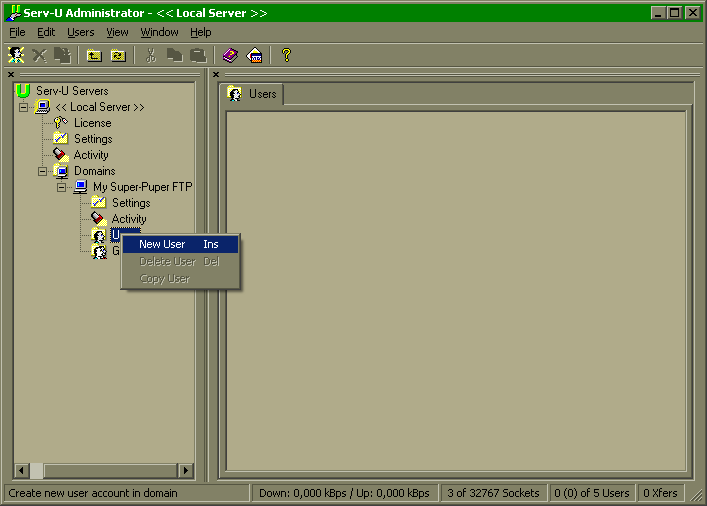The height and width of the screenshot is (506, 707).
Task: Click tree scrollbar right arrow
Action: (x=185, y=471)
